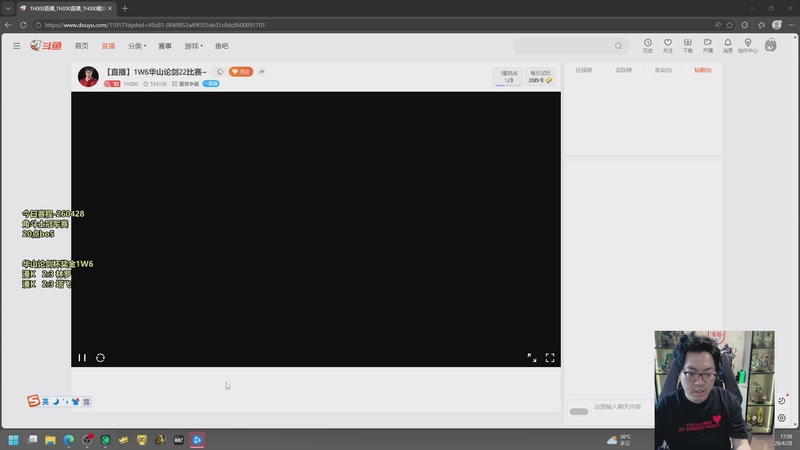Open Windows Start menu
The width and height of the screenshot is (800, 450).
[x=13, y=440]
